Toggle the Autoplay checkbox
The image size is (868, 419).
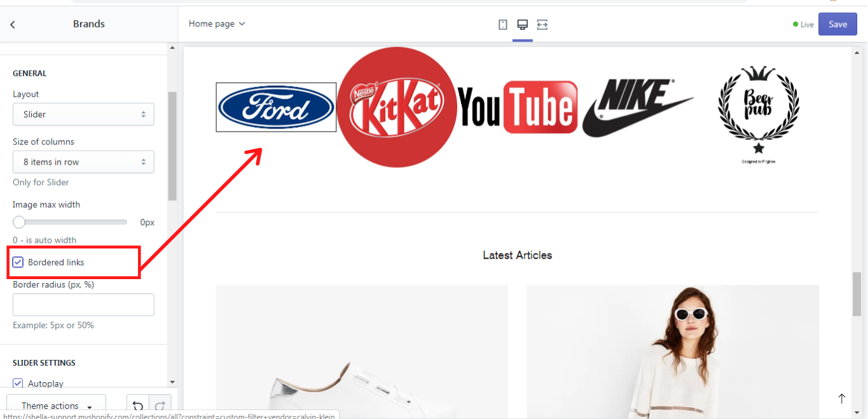[18, 383]
